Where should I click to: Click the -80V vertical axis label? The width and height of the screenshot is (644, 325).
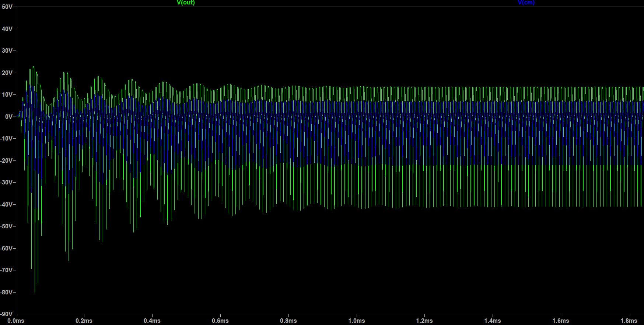(6, 292)
